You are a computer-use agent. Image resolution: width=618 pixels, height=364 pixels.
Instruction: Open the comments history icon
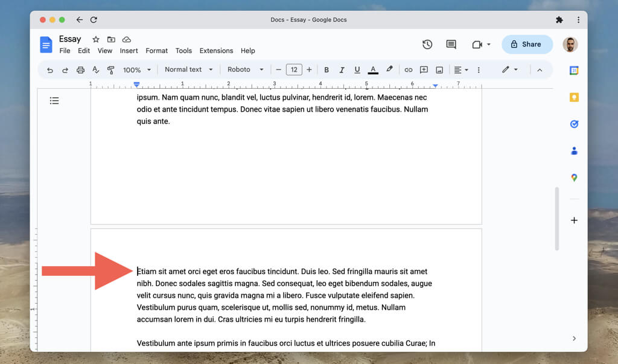451,44
